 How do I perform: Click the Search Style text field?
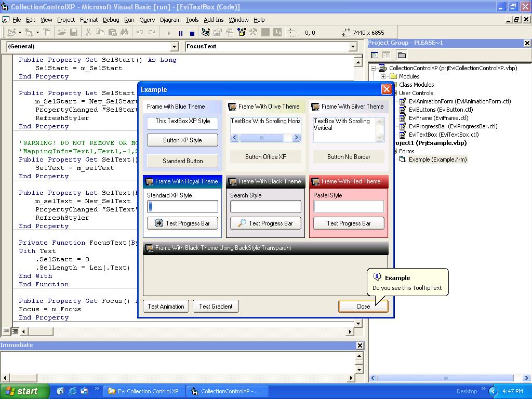tap(265, 206)
